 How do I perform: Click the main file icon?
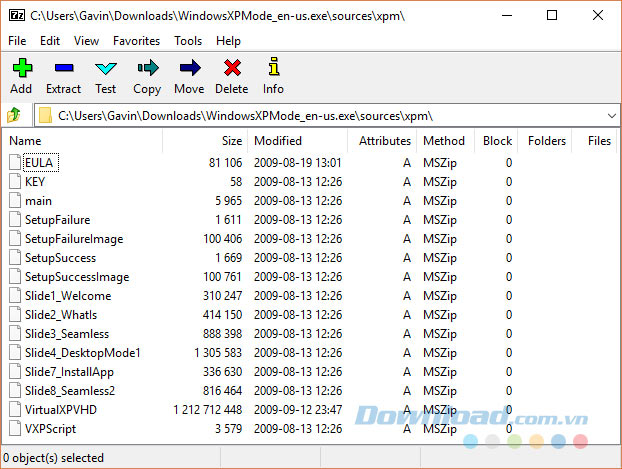pyautogui.click(x=15, y=200)
